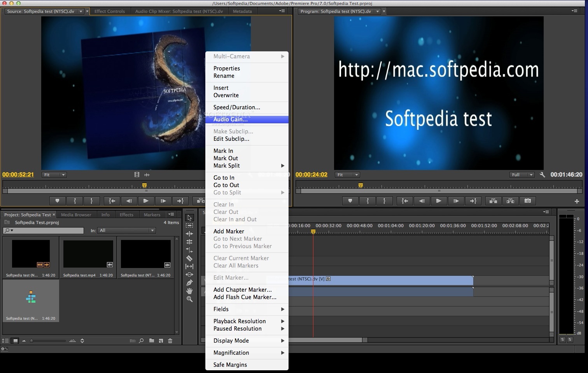Open the Program sequence selector dropdown arrow
Viewport: 588px width, 373px height.
pyautogui.click(x=377, y=11)
